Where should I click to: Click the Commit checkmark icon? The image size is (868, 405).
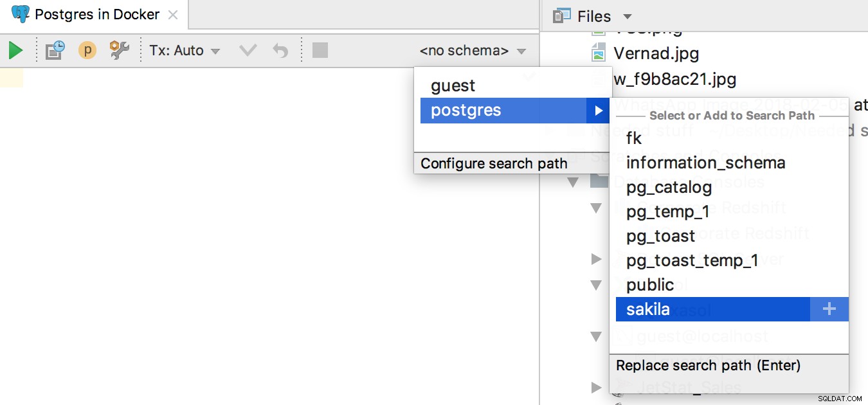[x=248, y=50]
